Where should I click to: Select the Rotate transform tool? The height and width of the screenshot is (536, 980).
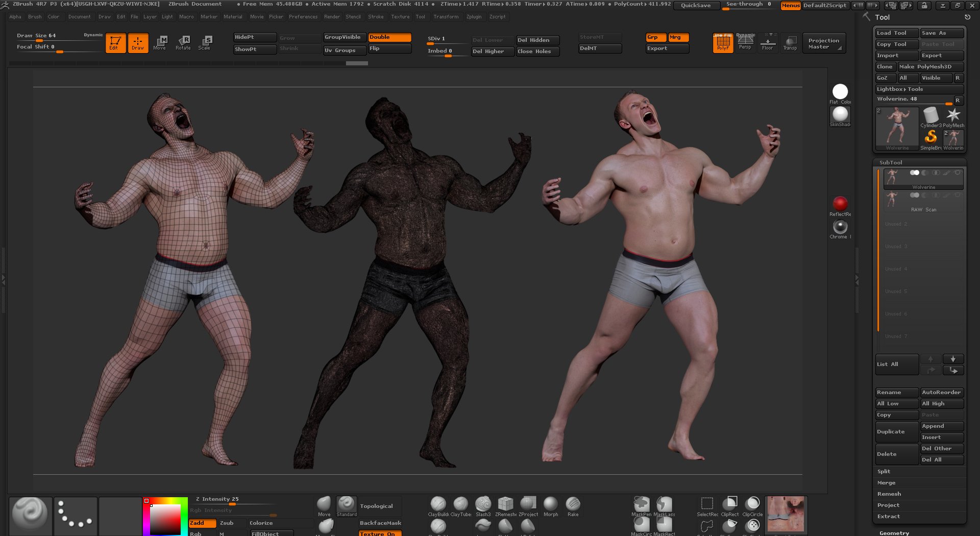[183, 43]
